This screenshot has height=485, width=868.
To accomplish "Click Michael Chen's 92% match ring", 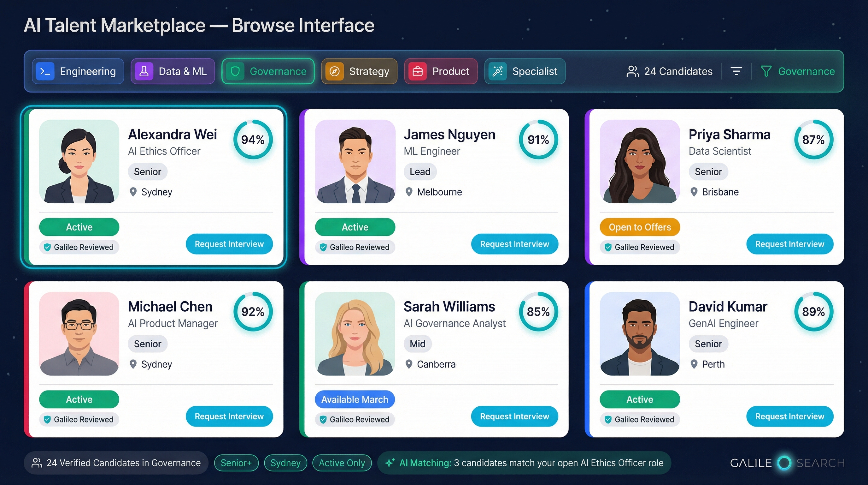I will [253, 312].
